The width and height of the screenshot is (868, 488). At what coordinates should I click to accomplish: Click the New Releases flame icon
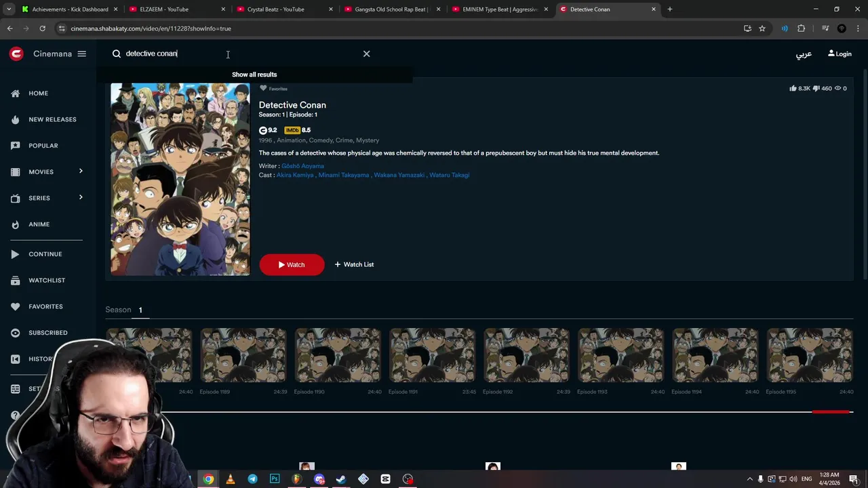point(16,119)
